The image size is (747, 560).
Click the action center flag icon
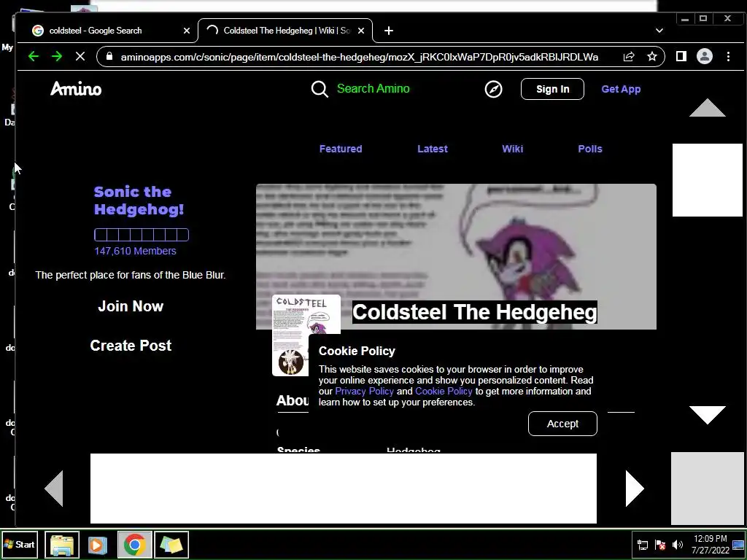click(660, 545)
